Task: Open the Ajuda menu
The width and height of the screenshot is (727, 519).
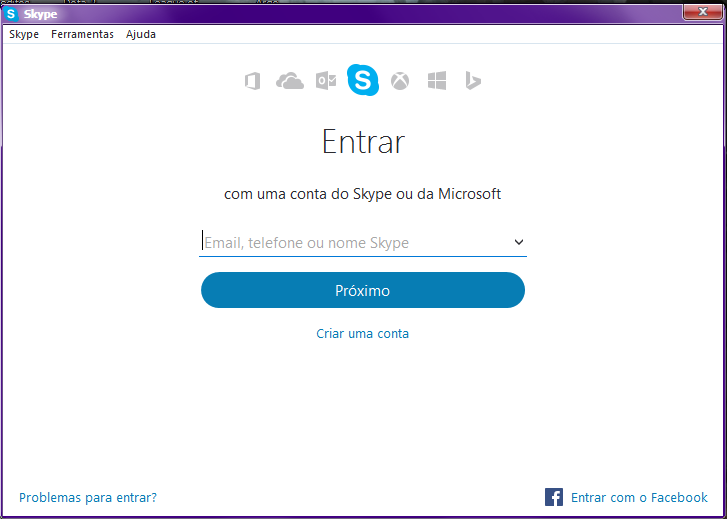Action: click(140, 34)
